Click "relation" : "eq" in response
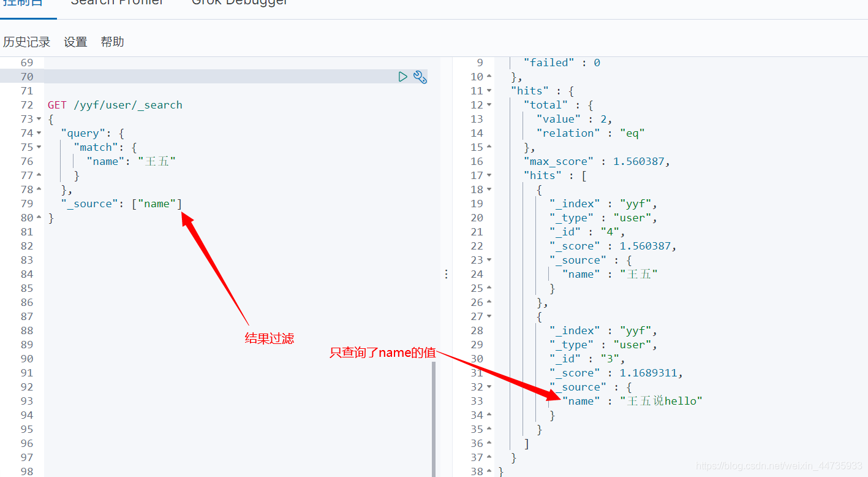The width and height of the screenshot is (868, 477). click(591, 133)
